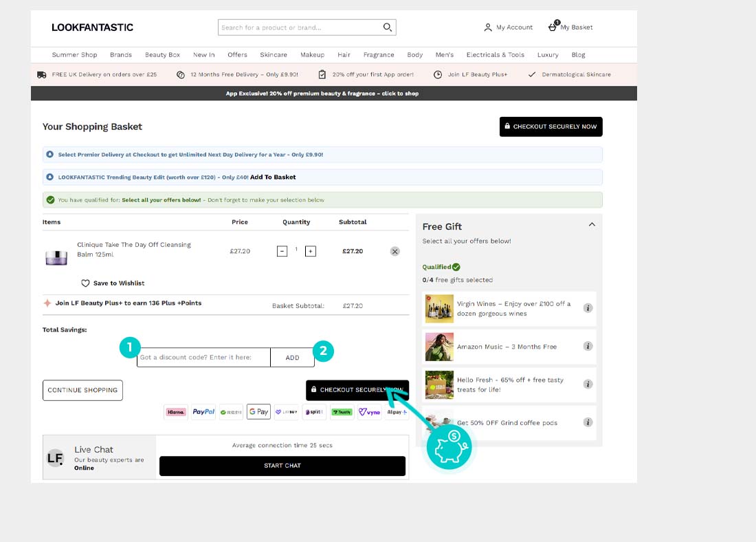Image resolution: width=756 pixels, height=542 pixels.
Task: Open the Summer Shop menu
Action: pyautogui.click(x=74, y=55)
